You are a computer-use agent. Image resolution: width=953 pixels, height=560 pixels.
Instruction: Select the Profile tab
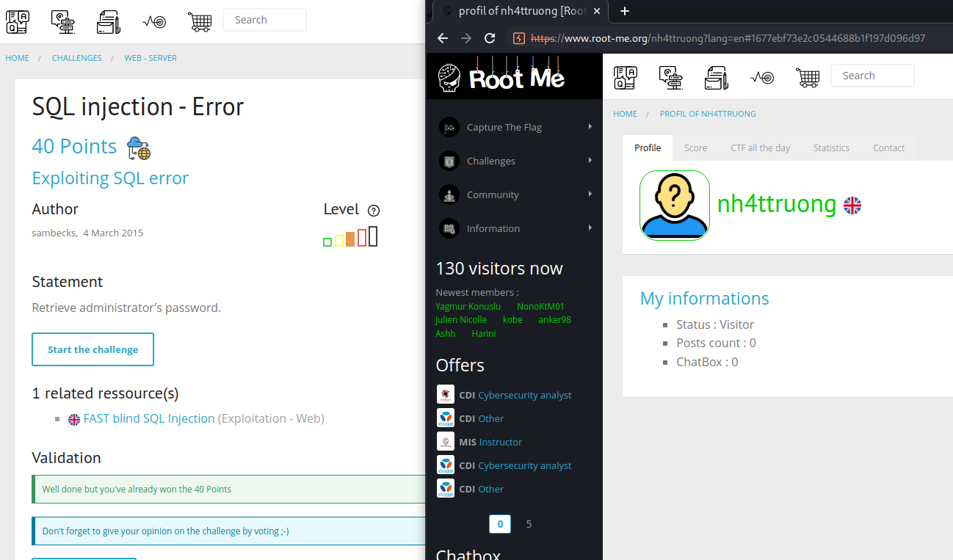coord(648,148)
